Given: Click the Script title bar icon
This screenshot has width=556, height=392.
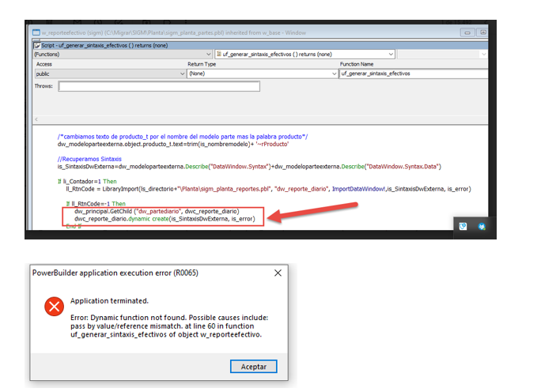Looking at the screenshot, I should pyautogui.click(x=36, y=44).
